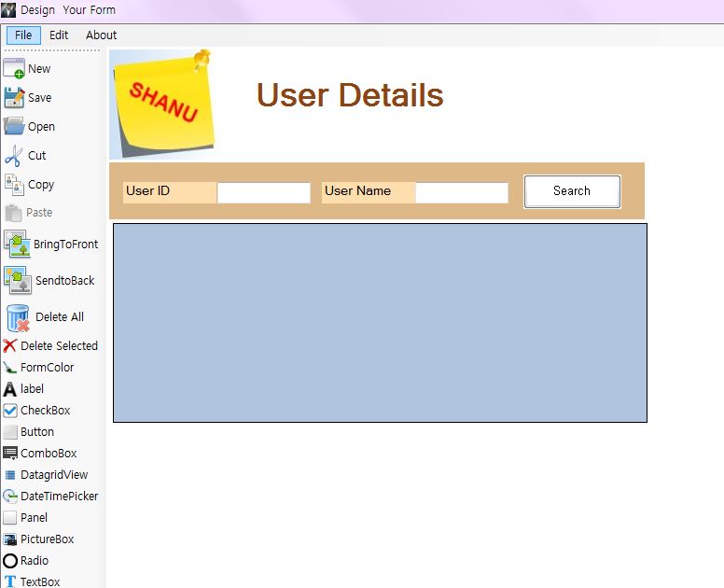Click the greyed Paste toolbar text

(39, 213)
